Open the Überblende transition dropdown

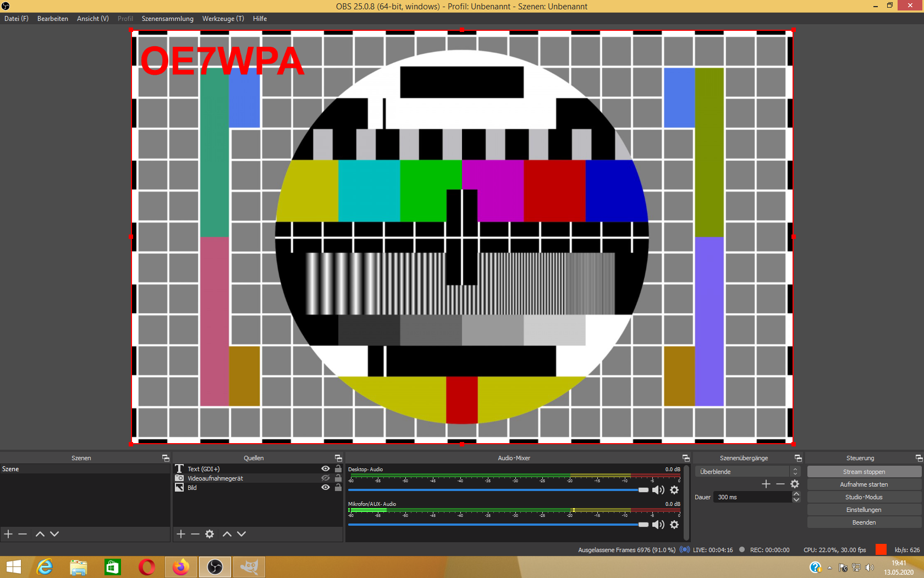795,472
